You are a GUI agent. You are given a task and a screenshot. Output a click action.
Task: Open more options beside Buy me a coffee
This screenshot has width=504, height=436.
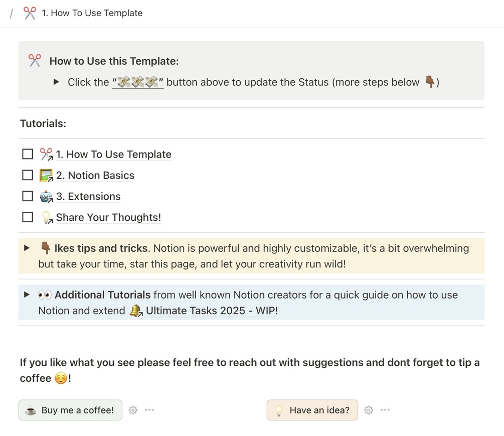coord(149,410)
